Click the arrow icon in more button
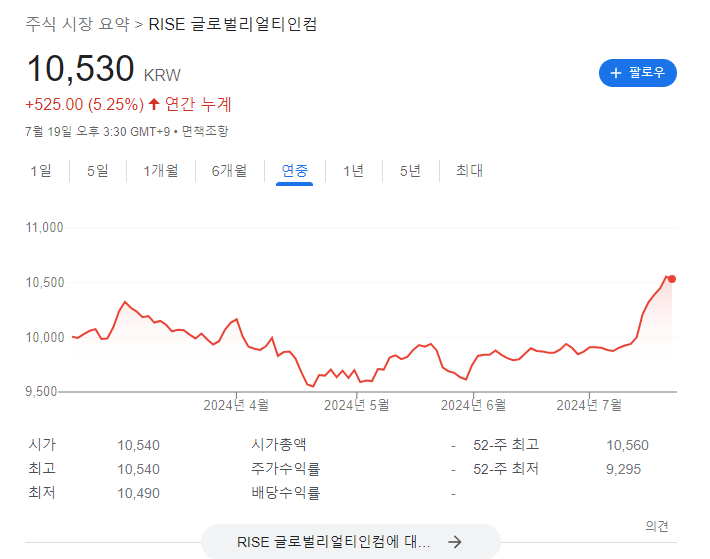Image resolution: width=710 pixels, height=559 pixels. (455, 541)
